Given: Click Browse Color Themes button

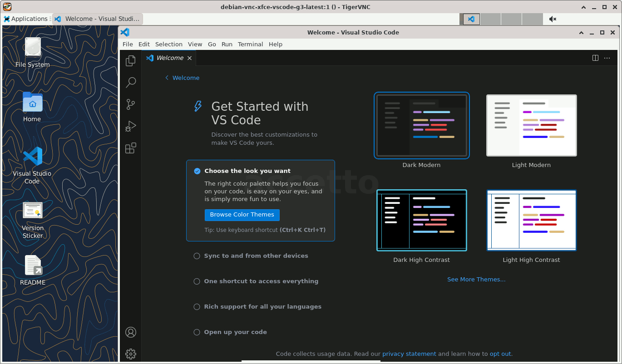Looking at the screenshot, I should point(242,215).
